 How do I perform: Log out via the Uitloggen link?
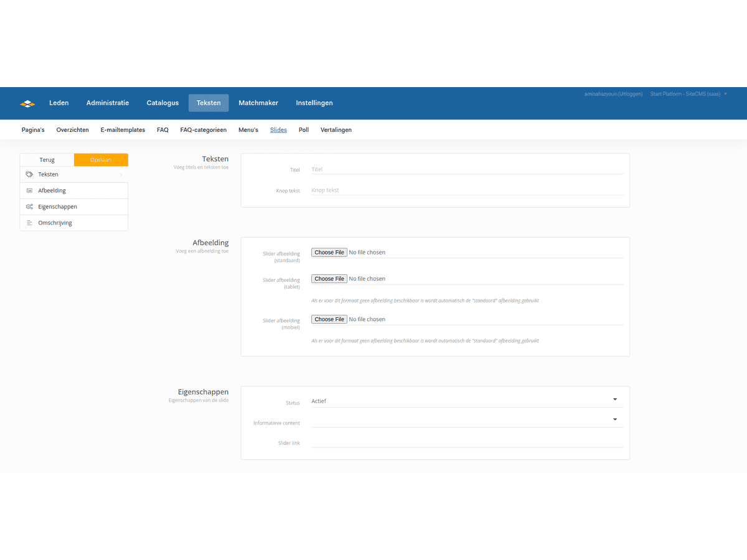click(x=629, y=94)
